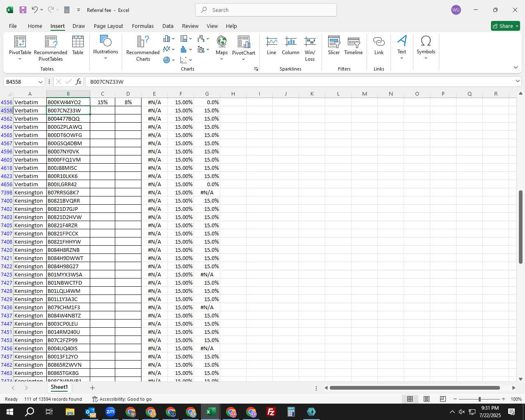Insert a pie or doughnut chart
This screenshot has height=420, width=525.
click(169, 60)
